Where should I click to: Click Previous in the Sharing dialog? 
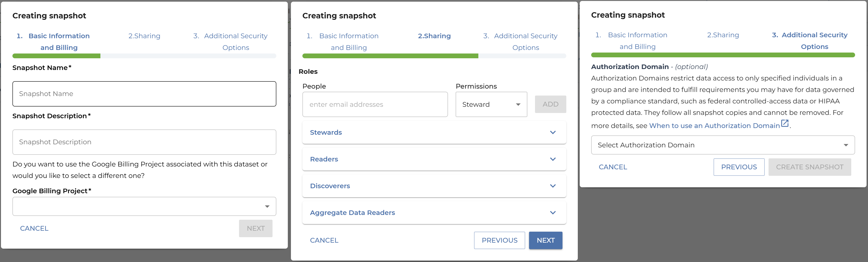click(x=499, y=241)
